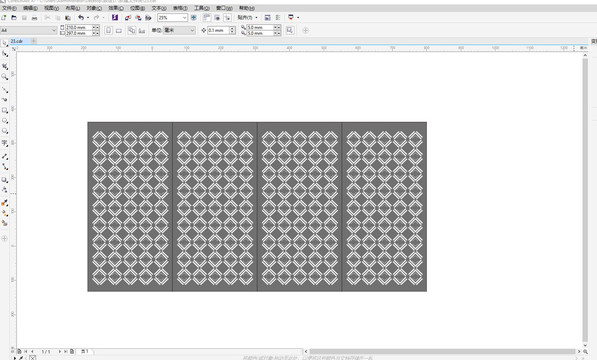Image resolution: width=597 pixels, height=360 pixels.
Task: Click the new document tab plus button
Action: pyautogui.click(x=34, y=41)
